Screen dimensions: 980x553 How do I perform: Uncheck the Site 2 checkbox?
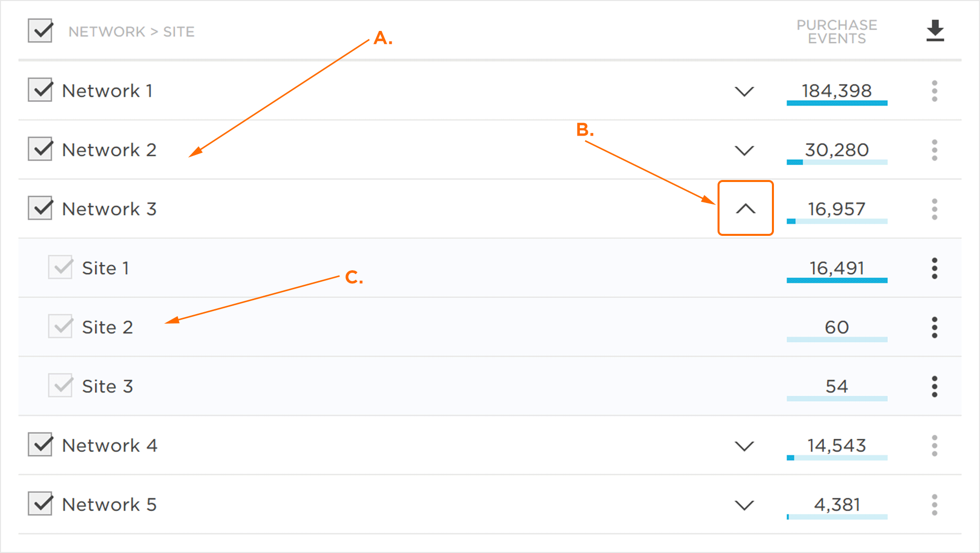[60, 327]
